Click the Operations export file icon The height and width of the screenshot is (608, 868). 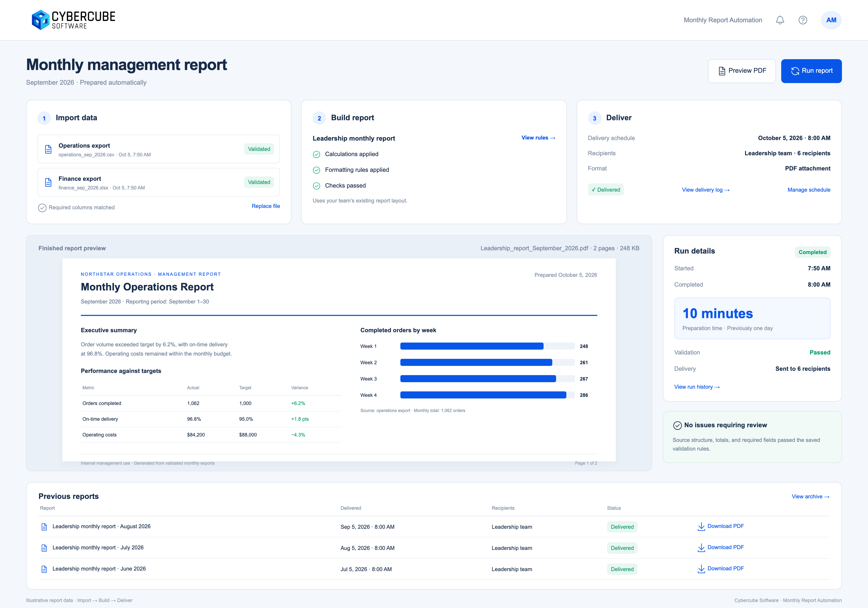[48, 150]
